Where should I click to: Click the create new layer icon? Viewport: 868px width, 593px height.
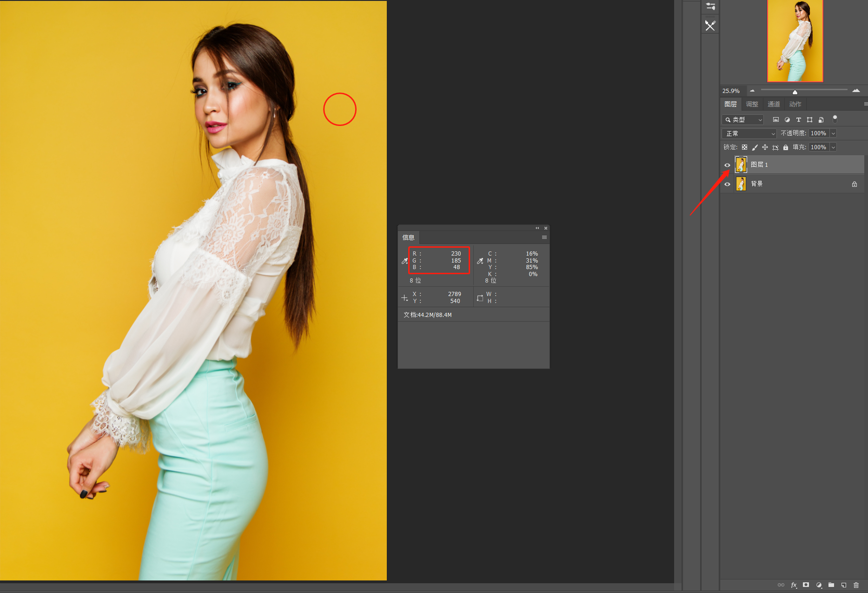843,585
